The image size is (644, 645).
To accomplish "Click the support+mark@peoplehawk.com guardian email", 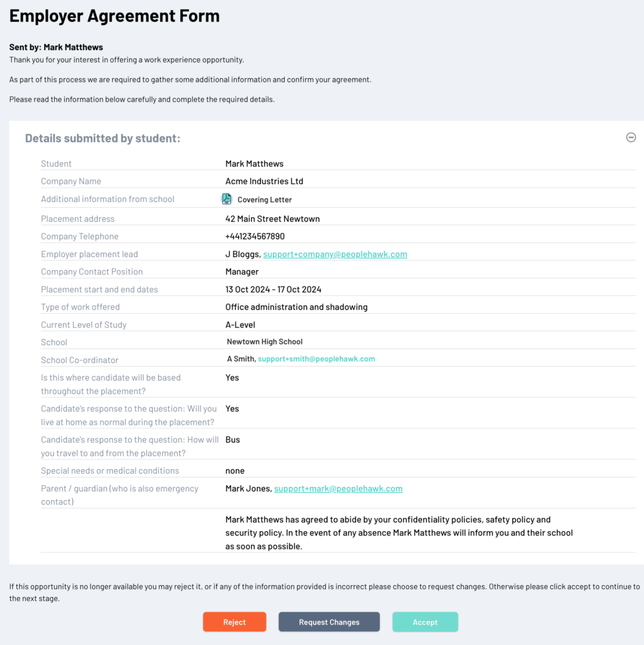I will 338,489.
